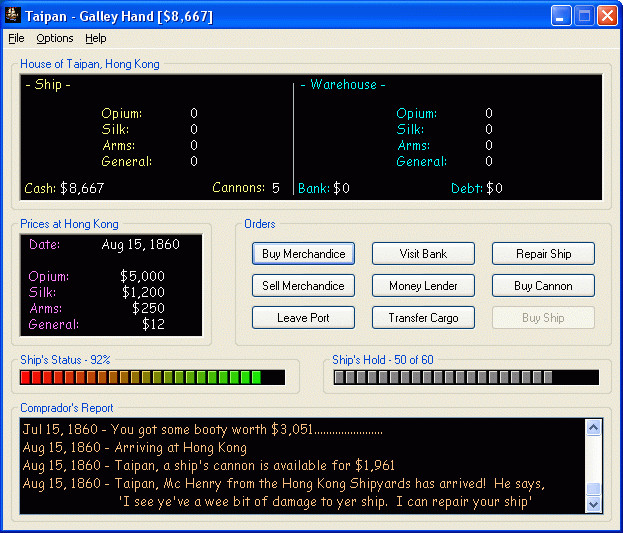This screenshot has height=533, width=623.
Task: Click Ship Opium quantity row
Action: 149,113
